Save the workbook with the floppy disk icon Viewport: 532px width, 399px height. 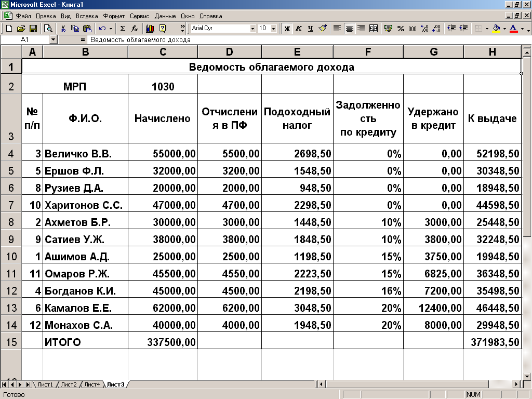pos(33,29)
